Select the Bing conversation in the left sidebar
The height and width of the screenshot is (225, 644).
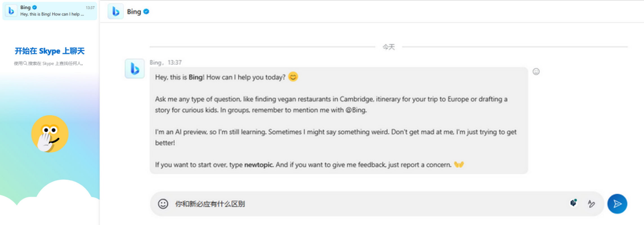(x=50, y=11)
